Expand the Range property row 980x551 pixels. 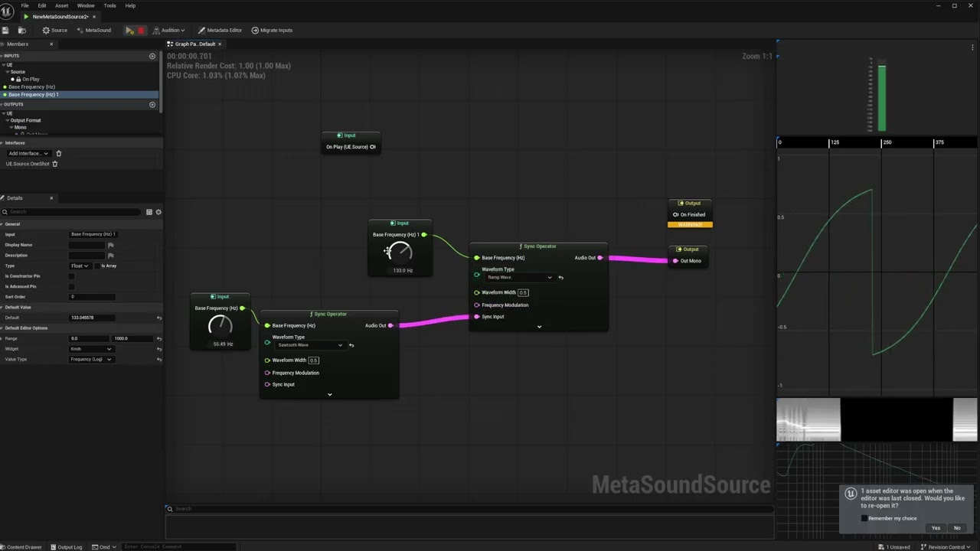click(2, 338)
